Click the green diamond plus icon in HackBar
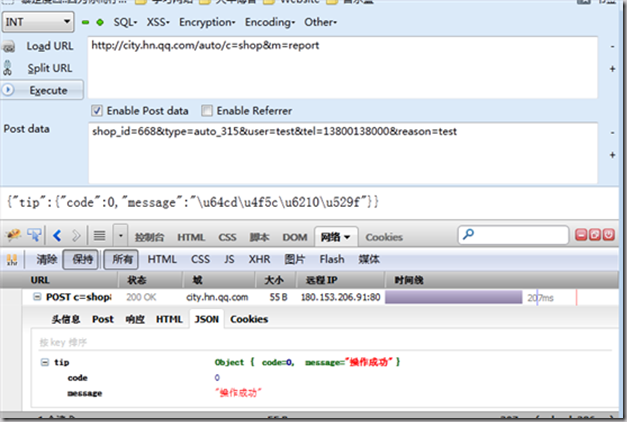 [100, 22]
